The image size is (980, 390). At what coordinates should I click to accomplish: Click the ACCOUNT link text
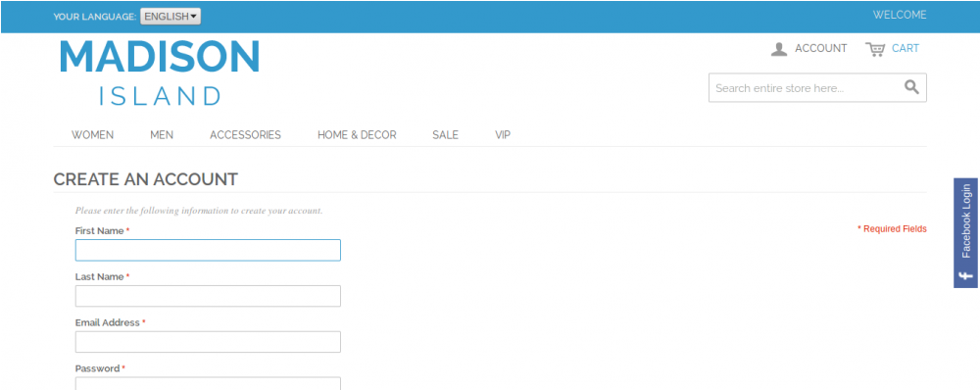pyautogui.click(x=820, y=48)
